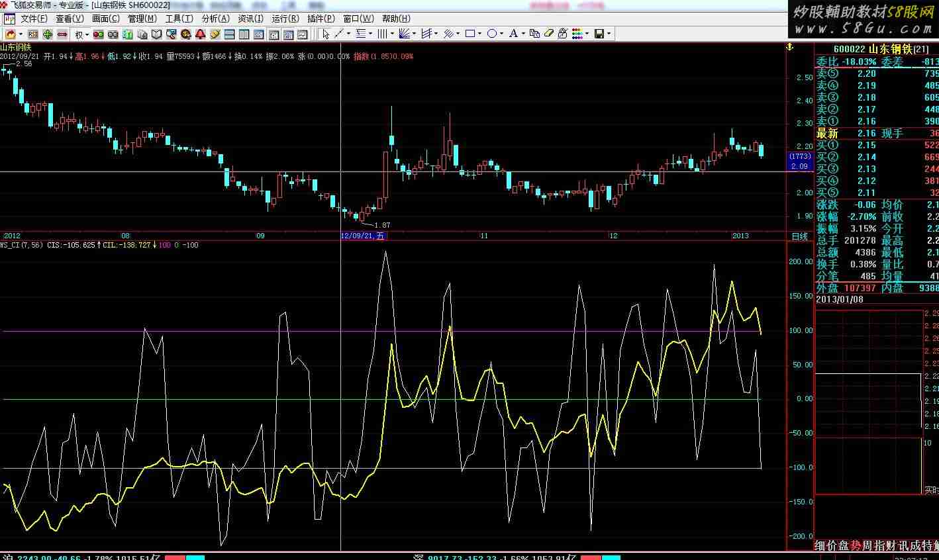The height and width of the screenshot is (560, 939).
Task: Open the color dots palette tool
Action: [577, 34]
